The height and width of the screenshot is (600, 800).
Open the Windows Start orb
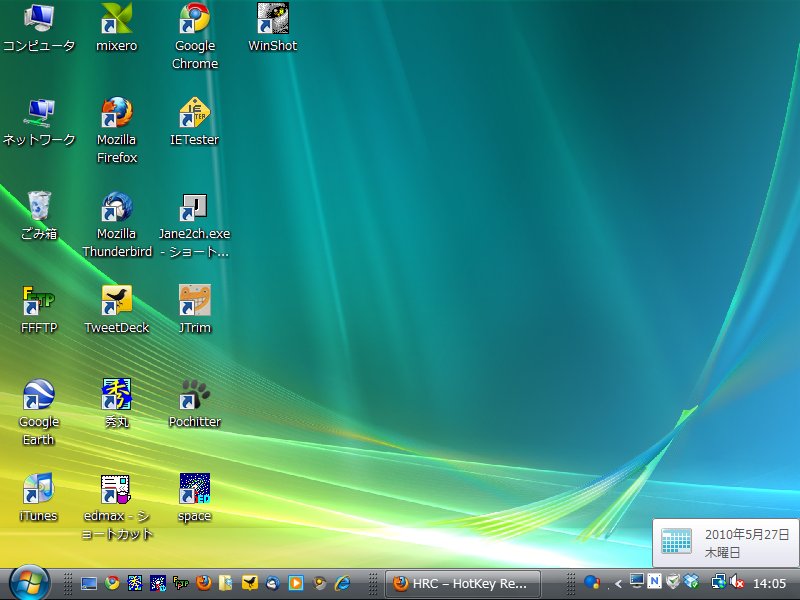click(29, 583)
